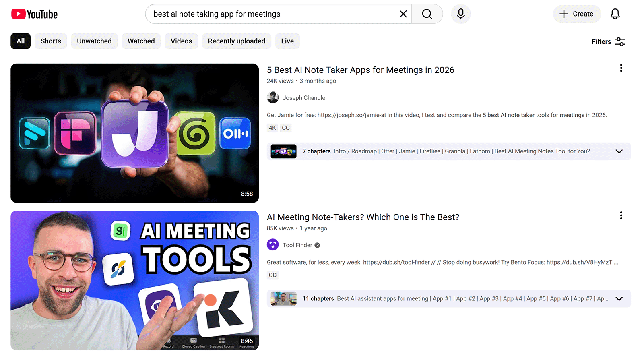644x360 pixels.
Task: Click the description starting 'Get Jamie for free'
Action: point(437,115)
